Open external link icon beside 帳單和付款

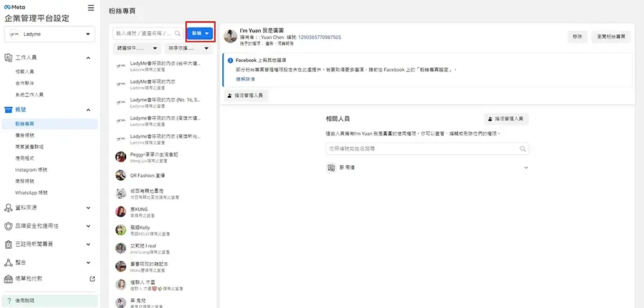pos(92,279)
